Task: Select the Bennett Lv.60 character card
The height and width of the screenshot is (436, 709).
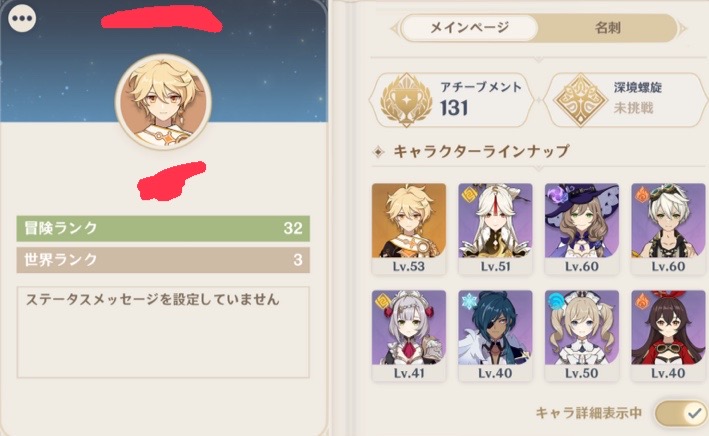Action: tap(668, 229)
